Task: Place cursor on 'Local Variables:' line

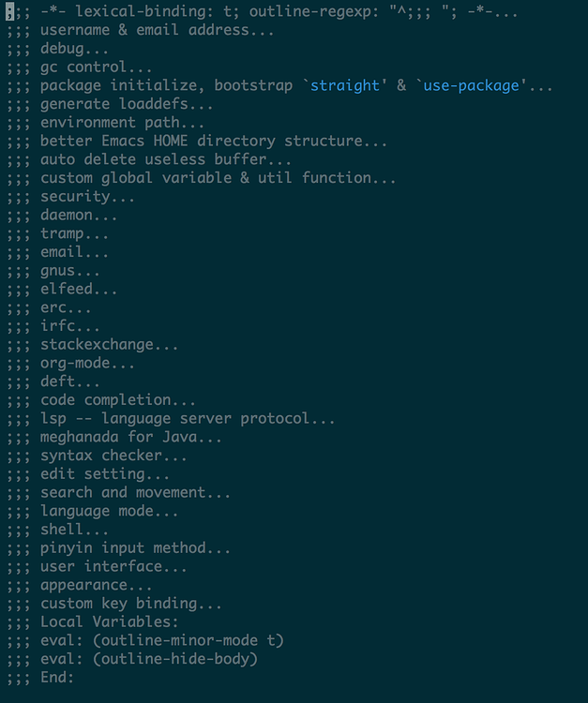Action: click(x=93, y=622)
